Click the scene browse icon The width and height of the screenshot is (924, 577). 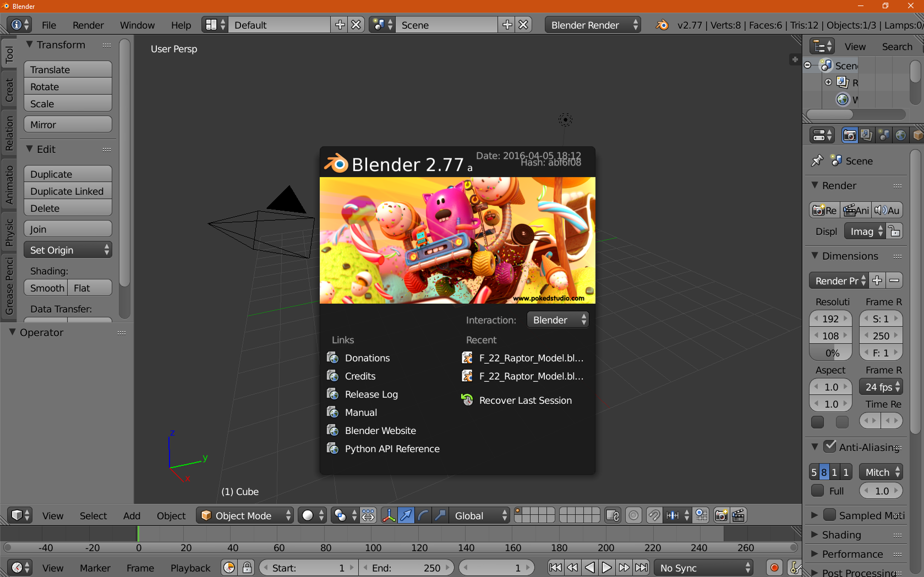pos(382,25)
